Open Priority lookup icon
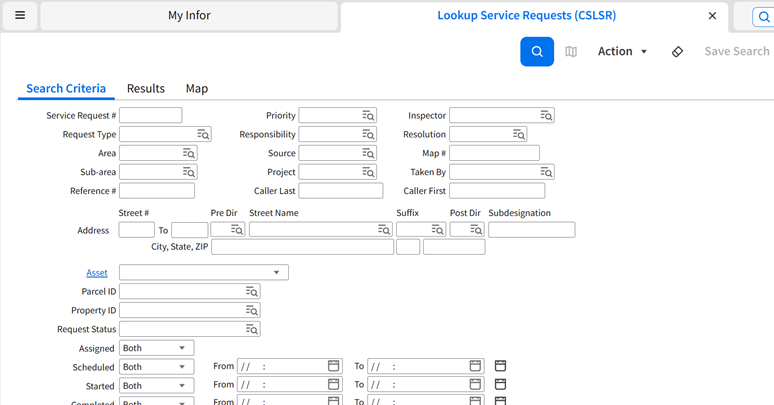 (368, 116)
